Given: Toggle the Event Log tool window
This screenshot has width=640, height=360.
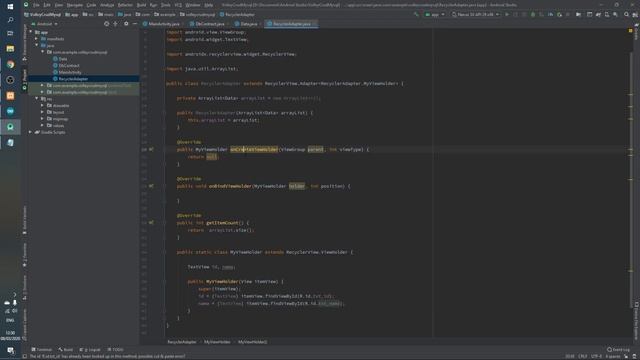Looking at the screenshot, I should point(619,350).
